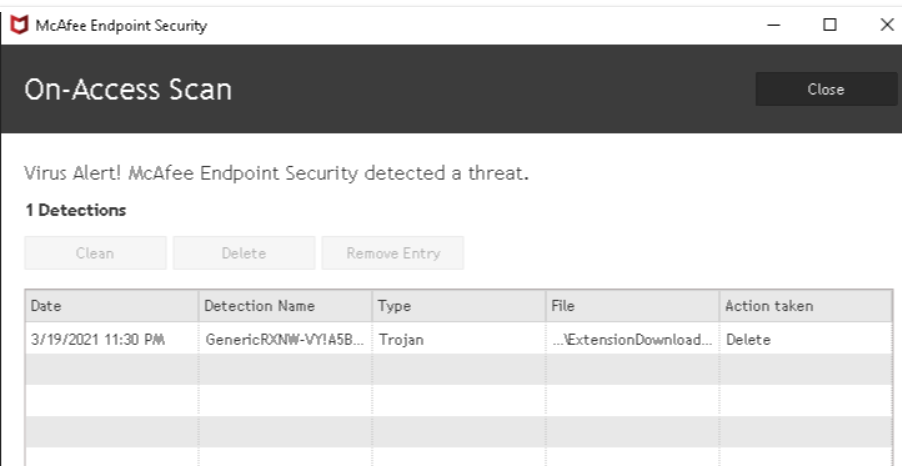This screenshot has height=466, width=902.
Task: Sort by the Action taken column header
Action: pyautogui.click(x=806, y=306)
